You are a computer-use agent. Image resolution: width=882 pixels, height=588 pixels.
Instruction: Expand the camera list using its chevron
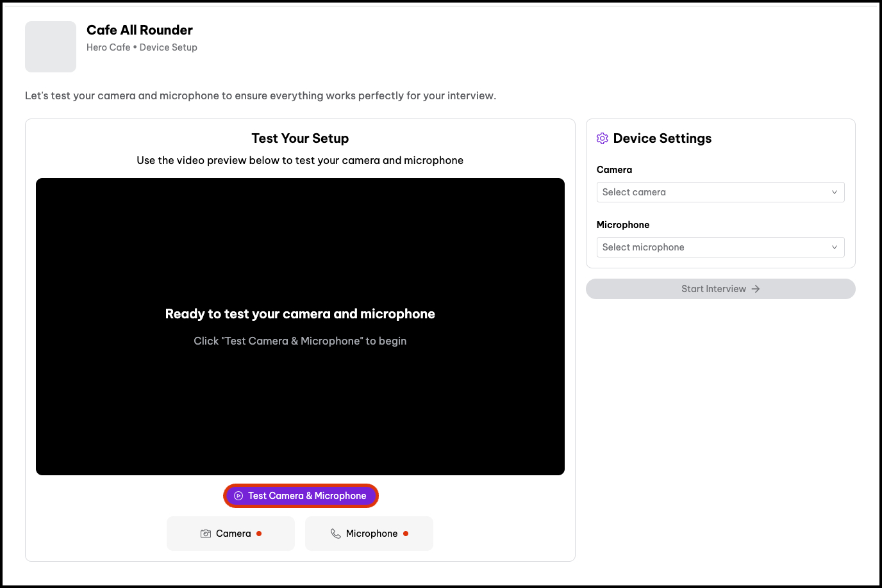834,192
